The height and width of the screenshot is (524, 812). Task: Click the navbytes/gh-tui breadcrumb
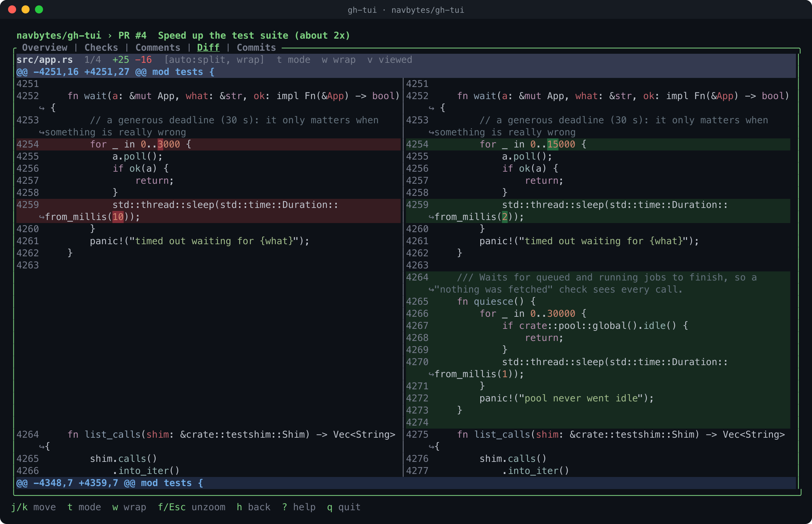click(59, 35)
